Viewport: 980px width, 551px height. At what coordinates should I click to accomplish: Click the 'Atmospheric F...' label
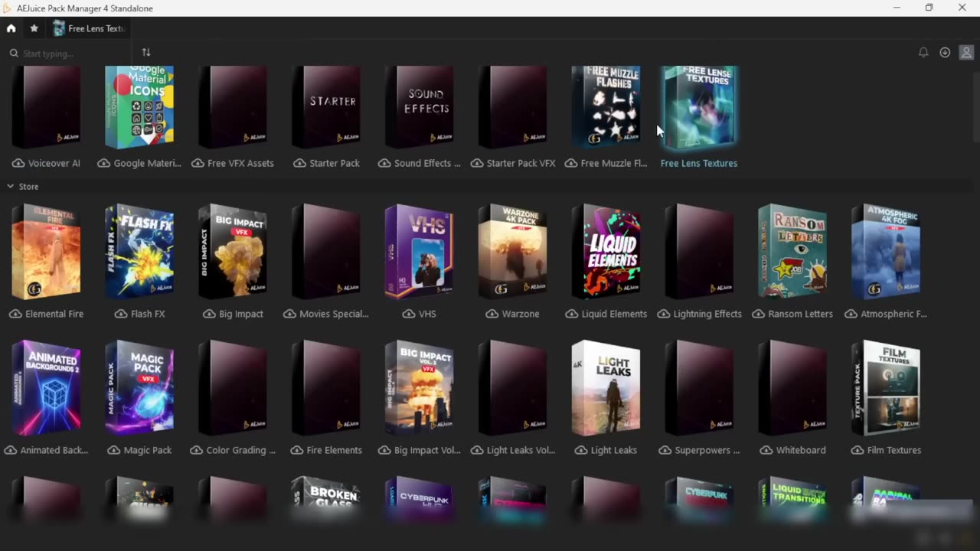[893, 314]
